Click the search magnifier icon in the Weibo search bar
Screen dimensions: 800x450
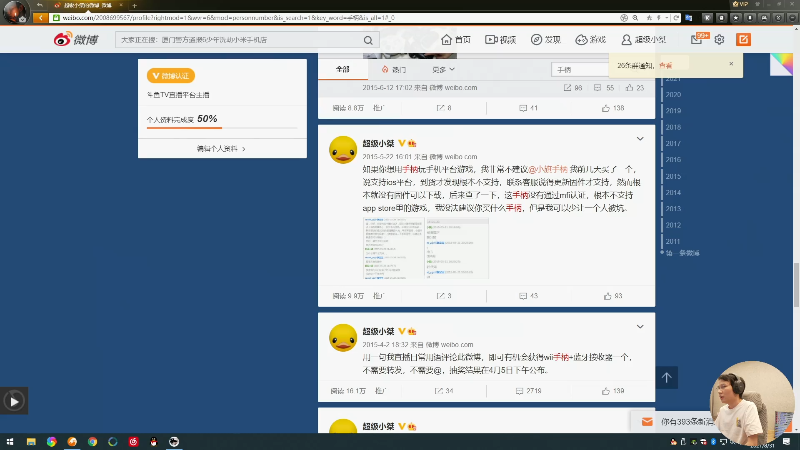point(368,40)
